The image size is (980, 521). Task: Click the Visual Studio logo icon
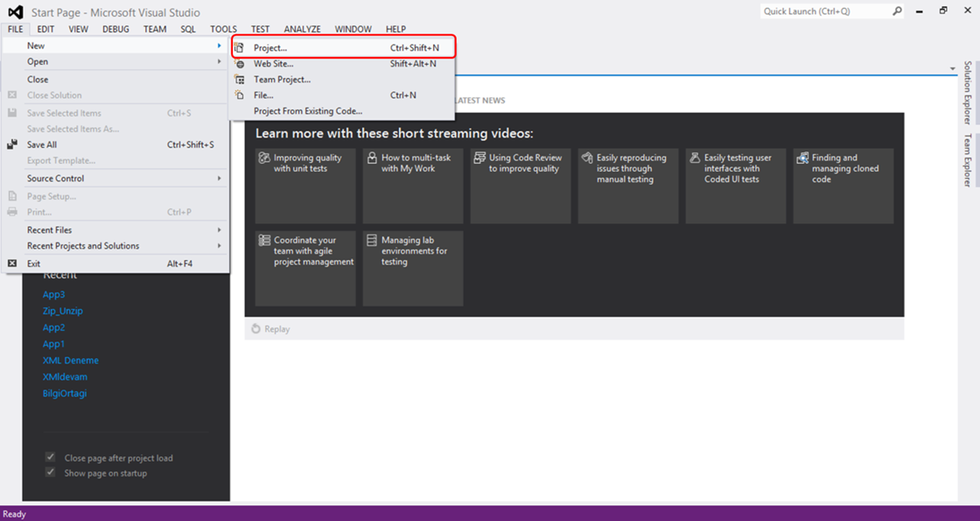16,12
